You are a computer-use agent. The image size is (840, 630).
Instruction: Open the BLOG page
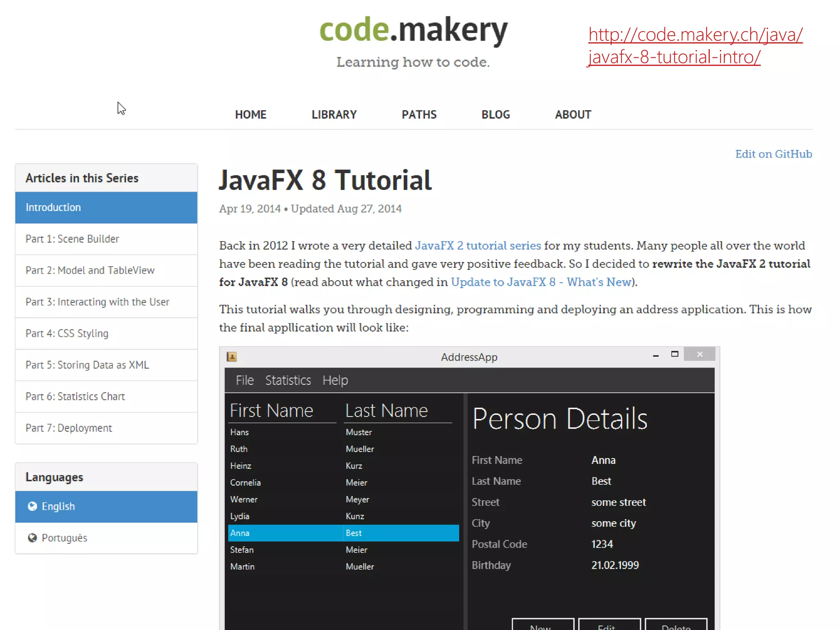(x=495, y=114)
